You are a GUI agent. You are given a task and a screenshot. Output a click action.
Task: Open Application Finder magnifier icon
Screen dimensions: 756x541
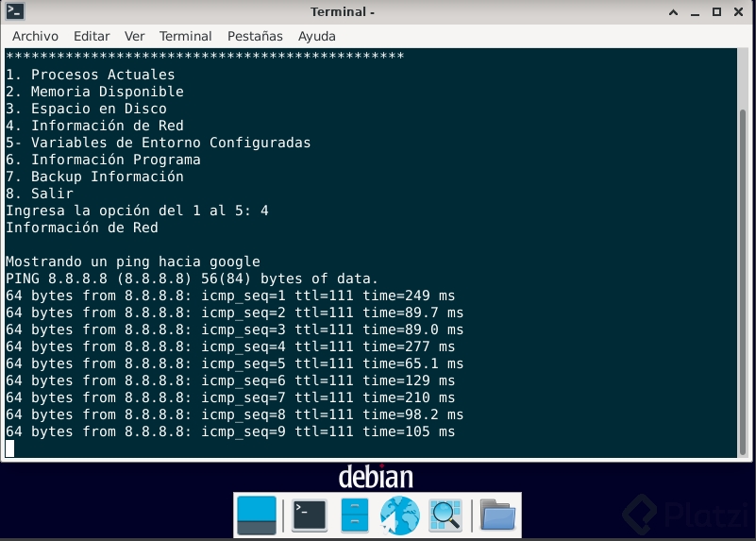point(445,516)
